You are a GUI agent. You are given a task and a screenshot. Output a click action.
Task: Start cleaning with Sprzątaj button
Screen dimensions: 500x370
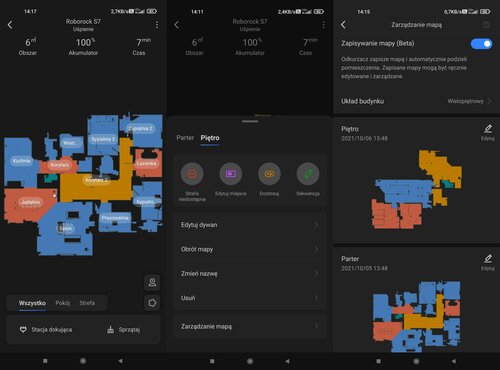123,330
